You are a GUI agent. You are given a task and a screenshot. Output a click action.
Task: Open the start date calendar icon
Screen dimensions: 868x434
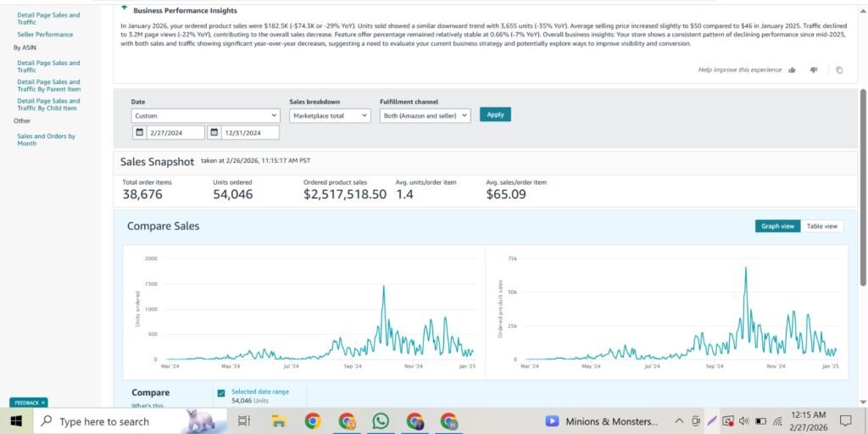[140, 132]
